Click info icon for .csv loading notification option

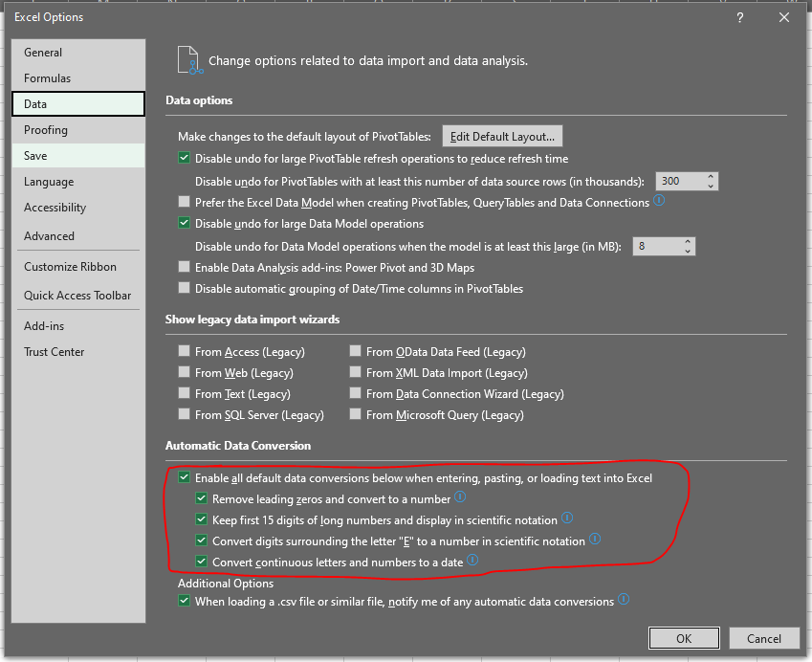click(623, 599)
